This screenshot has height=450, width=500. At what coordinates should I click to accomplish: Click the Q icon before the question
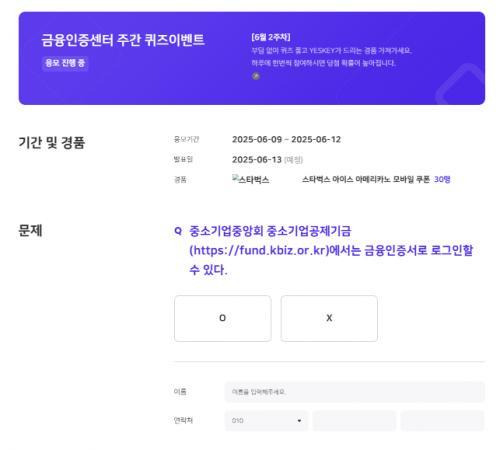[178, 231]
